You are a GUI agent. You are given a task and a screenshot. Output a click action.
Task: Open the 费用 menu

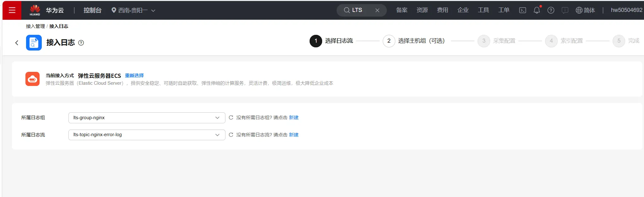(x=442, y=10)
